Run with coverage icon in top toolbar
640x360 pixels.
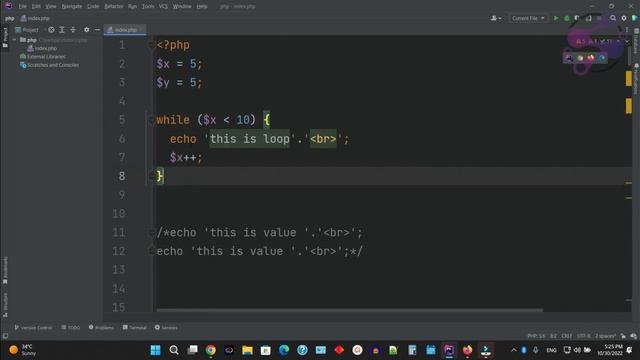(x=577, y=18)
